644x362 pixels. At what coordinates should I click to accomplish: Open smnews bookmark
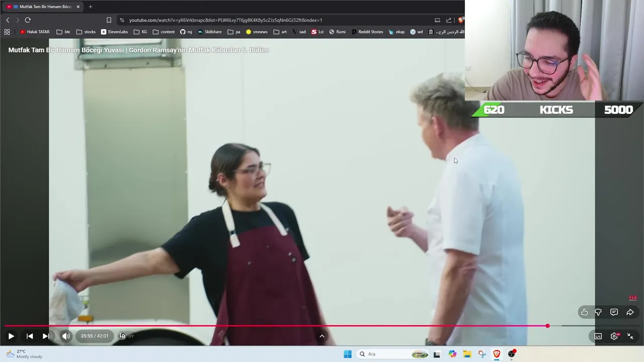[257, 32]
